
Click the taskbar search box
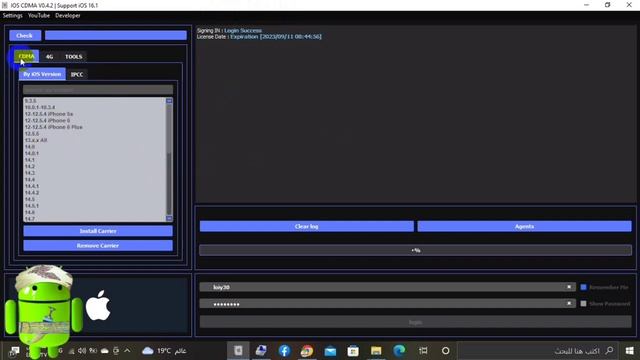click(538, 351)
